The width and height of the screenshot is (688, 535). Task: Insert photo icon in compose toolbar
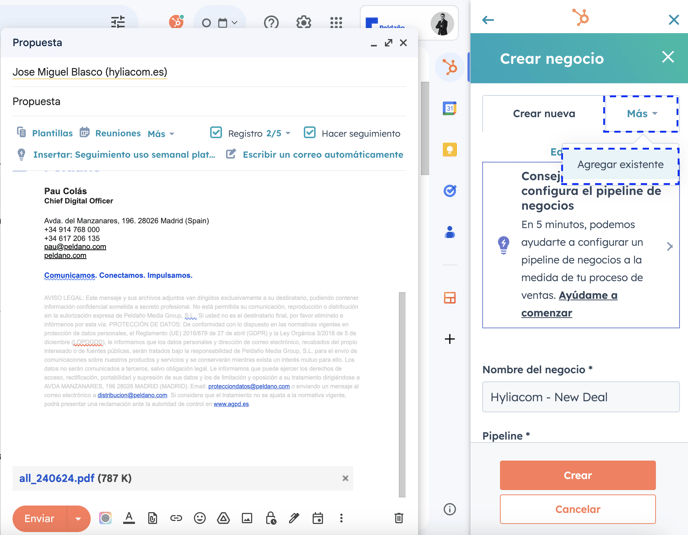pyautogui.click(x=247, y=518)
